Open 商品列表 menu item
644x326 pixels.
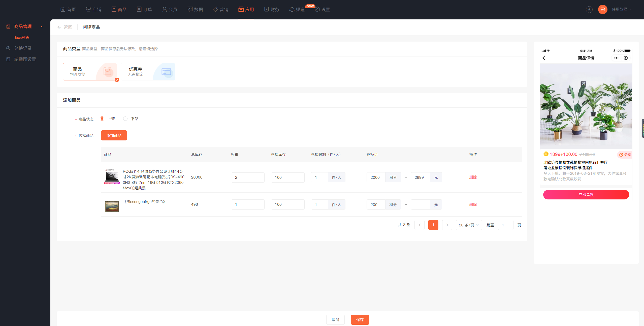click(x=22, y=37)
